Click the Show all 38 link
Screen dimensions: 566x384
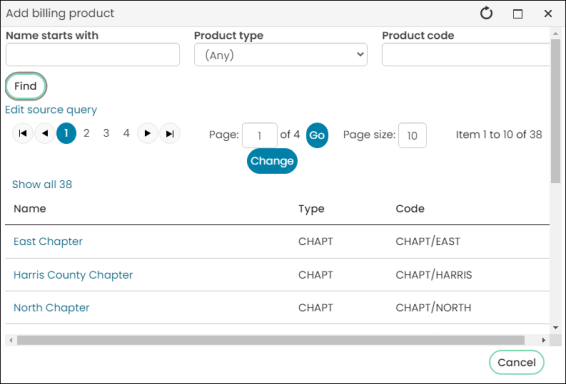point(42,184)
